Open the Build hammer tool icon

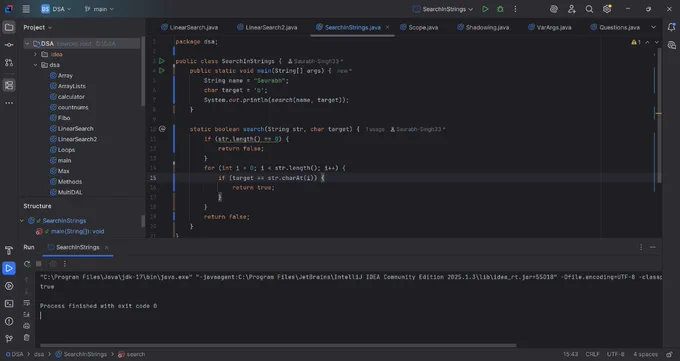[x=9, y=250]
